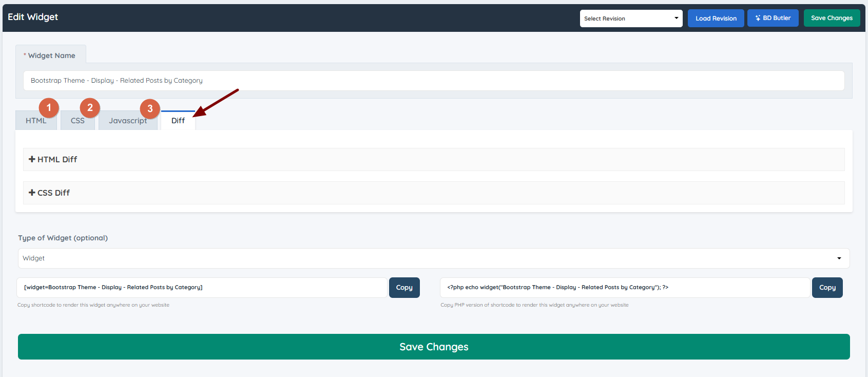This screenshot has width=868, height=377.
Task: Click the PHP shortcode text field
Action: 625,288
